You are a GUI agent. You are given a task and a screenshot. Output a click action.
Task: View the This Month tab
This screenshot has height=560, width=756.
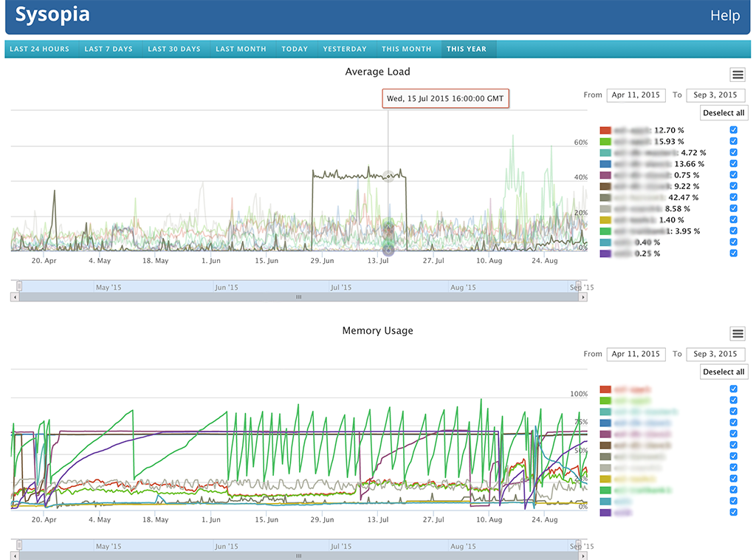(x=407, y=49)
